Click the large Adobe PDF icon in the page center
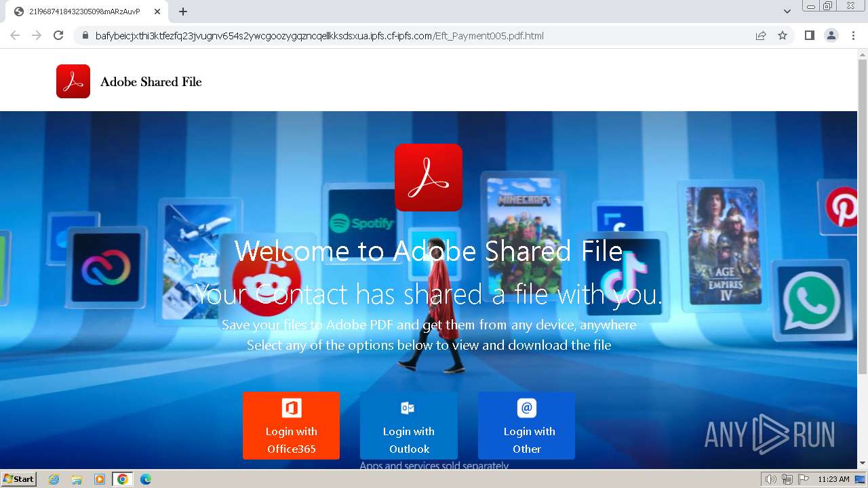Viewport: 868px width, 488px height. 429,178
